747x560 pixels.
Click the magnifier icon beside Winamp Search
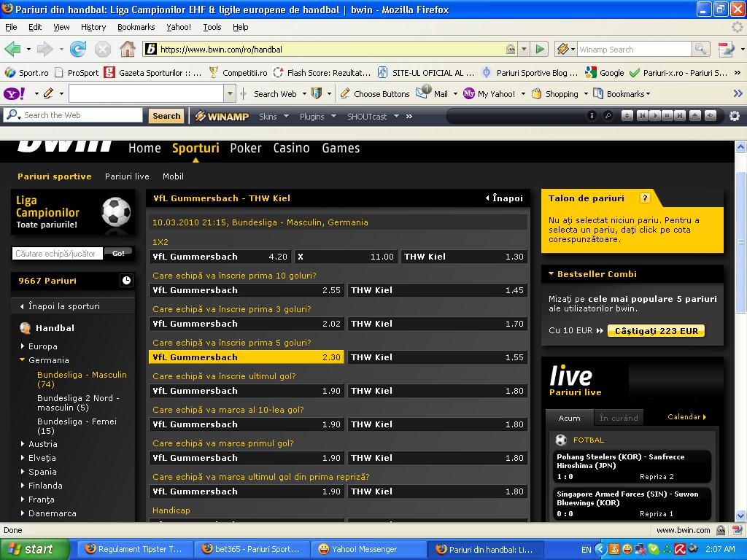[x=700, y=49]
